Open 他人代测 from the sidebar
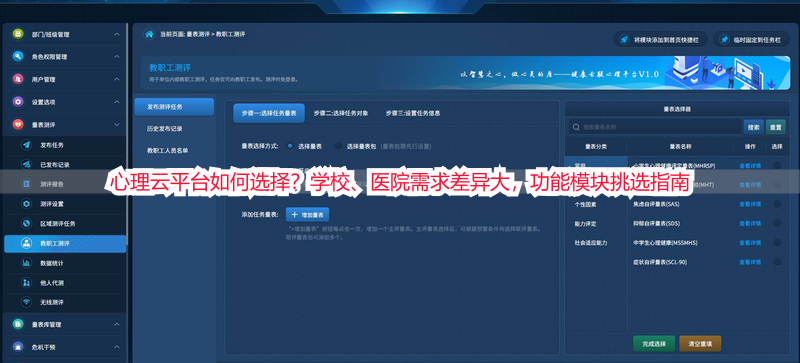The image size is (800, 363). pyautogui.click(x=52, y=282)
